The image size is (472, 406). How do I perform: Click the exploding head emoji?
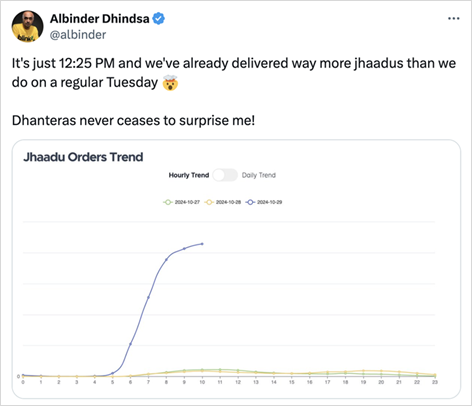pyautogui.click(x=170, y=83)
